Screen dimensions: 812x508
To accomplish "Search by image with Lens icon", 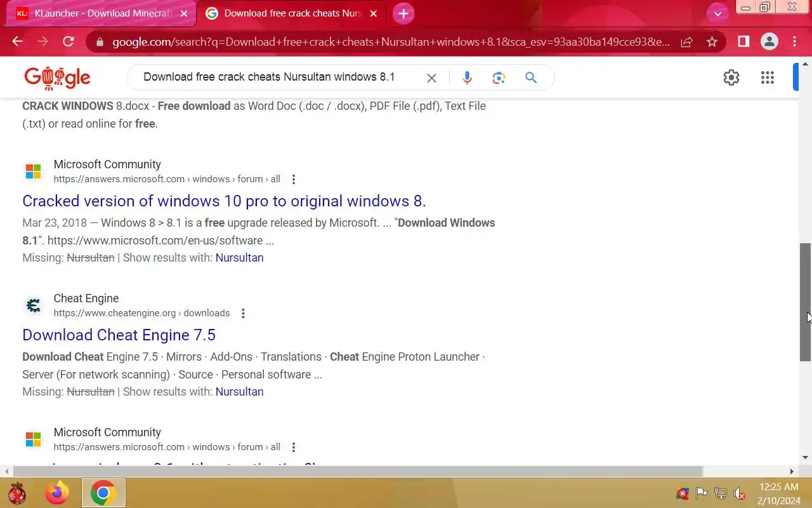I will click(499, 77).
